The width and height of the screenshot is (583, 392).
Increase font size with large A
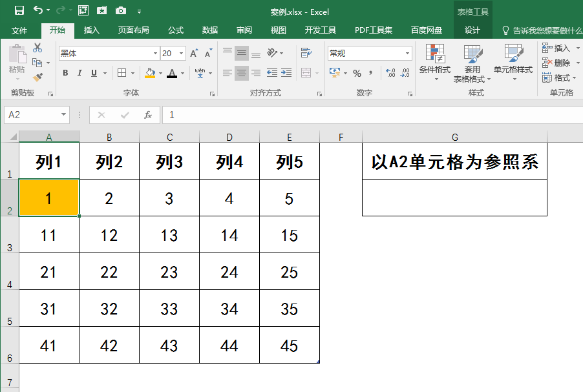[194, 53]
